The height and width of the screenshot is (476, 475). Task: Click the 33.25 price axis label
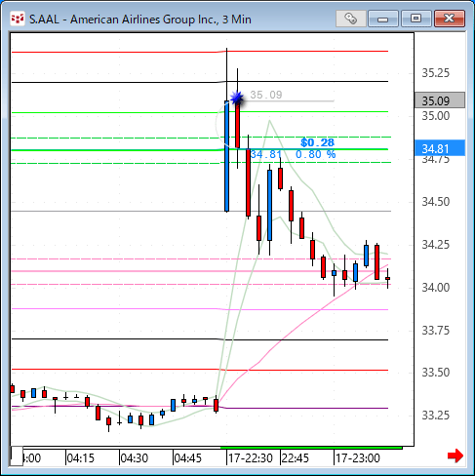(x=436, y=416)
